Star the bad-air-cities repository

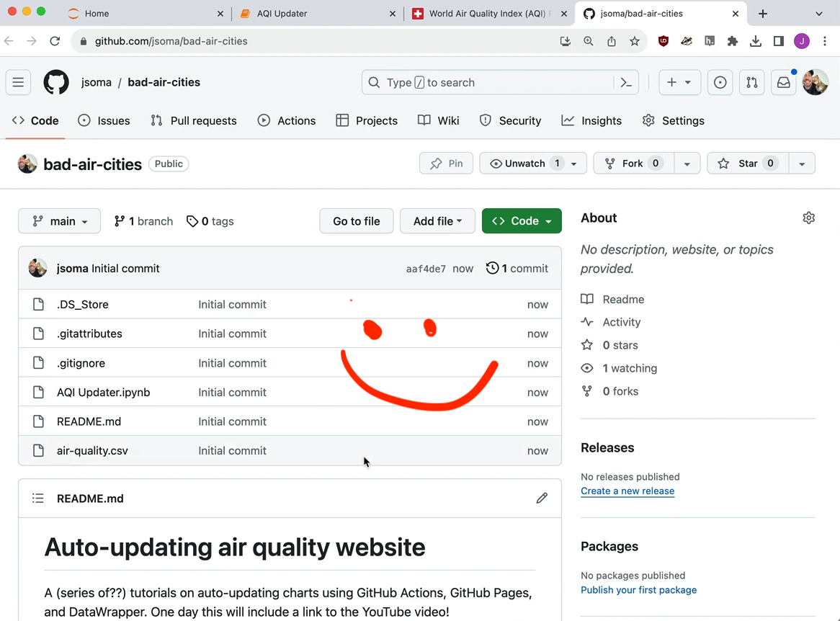(748, 164)
